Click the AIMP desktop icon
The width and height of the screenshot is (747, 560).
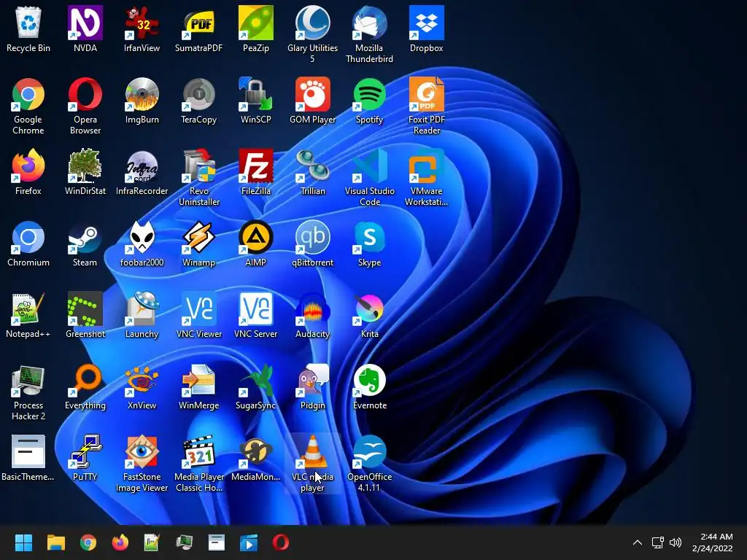click(256, 237)
